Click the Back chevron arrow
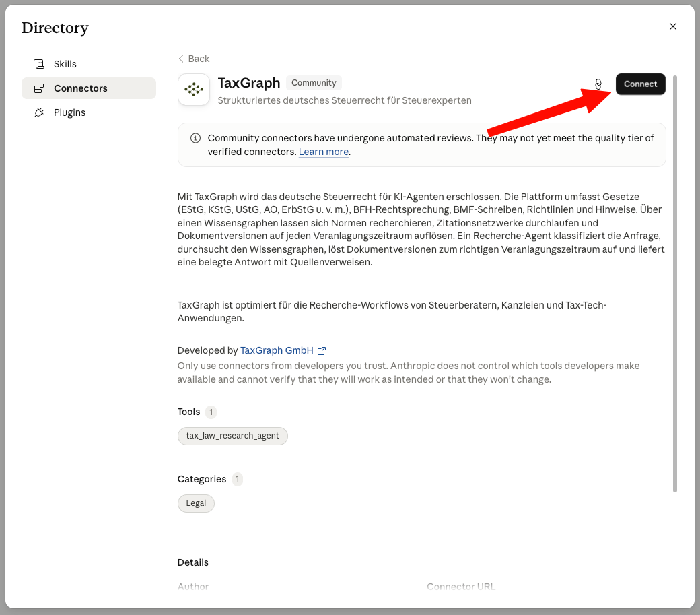 (181, 59)
